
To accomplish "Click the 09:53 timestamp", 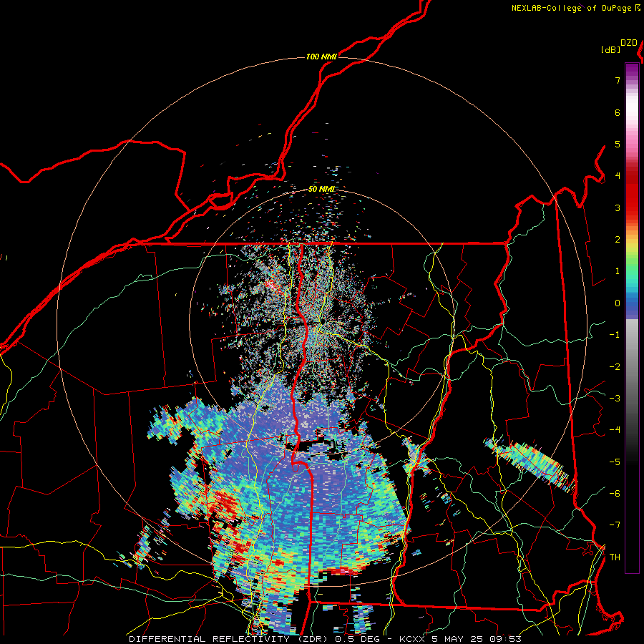I will pyautogui.click(x=506, y=639).
